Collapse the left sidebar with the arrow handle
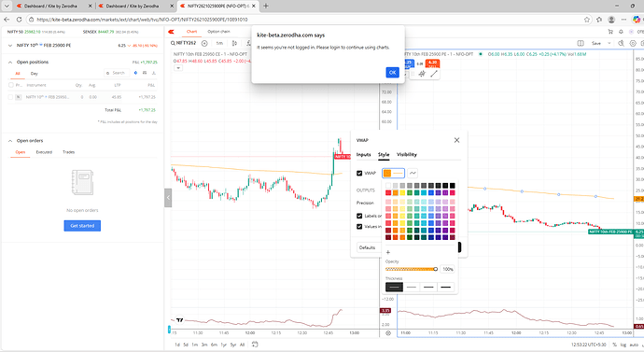This screenshot has height=352, width=644. point(168,198)
